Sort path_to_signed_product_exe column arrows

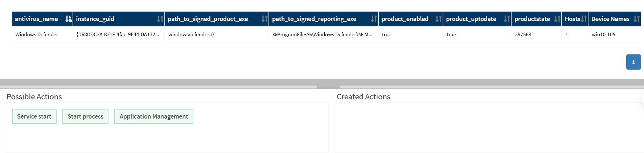click(264, 19)
